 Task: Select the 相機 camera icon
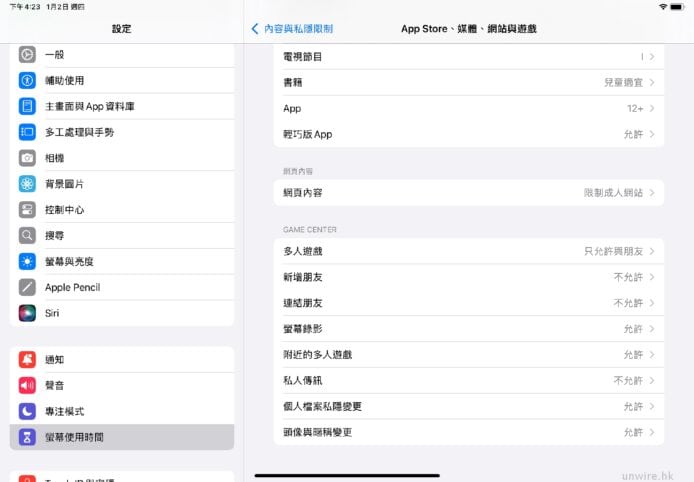(27, 158)
